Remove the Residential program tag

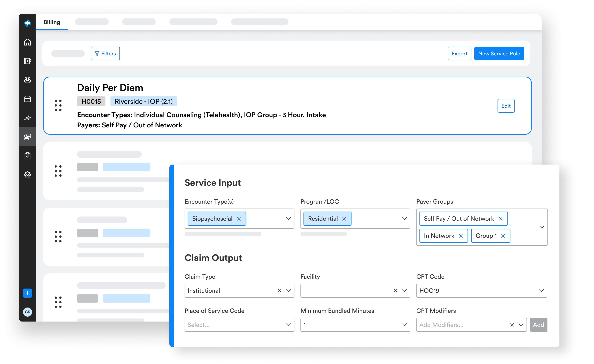pos(344,219)
